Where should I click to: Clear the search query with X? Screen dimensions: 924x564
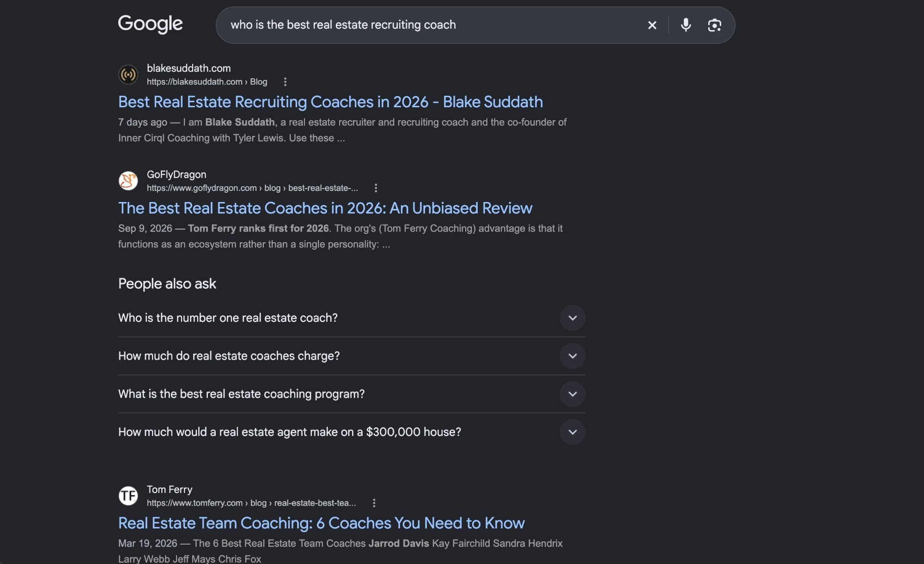point(652,25)
